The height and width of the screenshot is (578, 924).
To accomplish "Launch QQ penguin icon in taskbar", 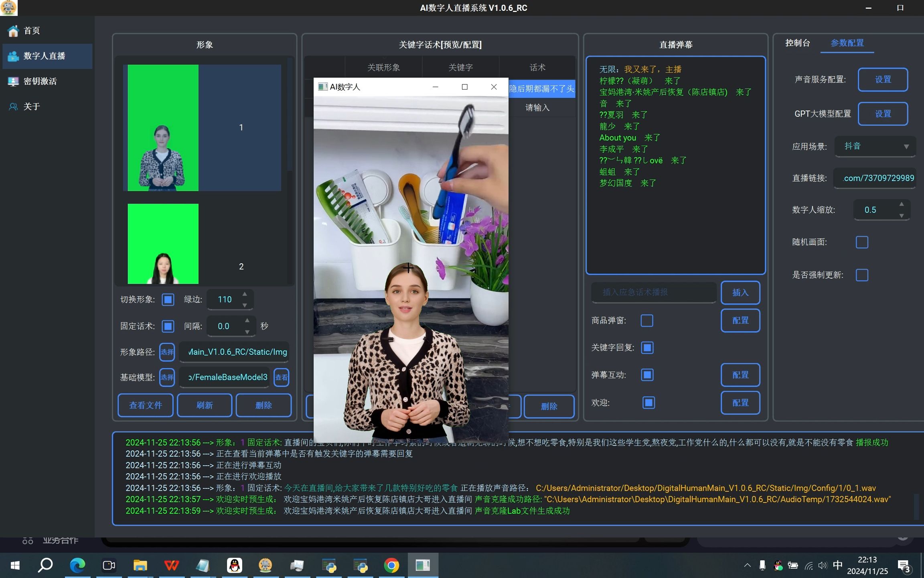I will [x=234, y=565].
